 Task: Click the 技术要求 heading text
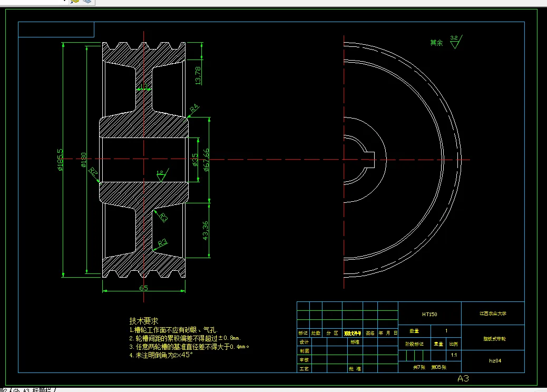pyautogui.click(x=144, y=320)
